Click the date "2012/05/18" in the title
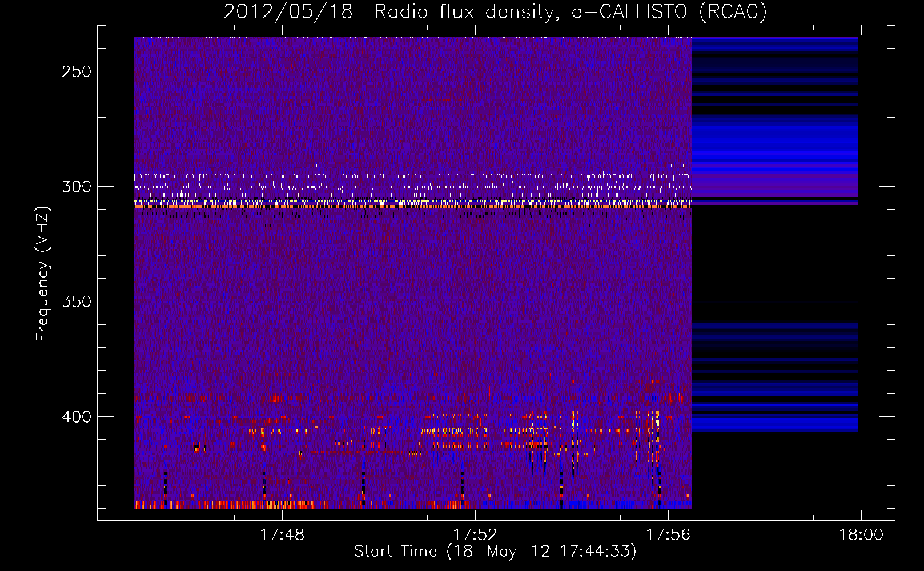This screenshot has width=924, height=571. click(288, 11)
